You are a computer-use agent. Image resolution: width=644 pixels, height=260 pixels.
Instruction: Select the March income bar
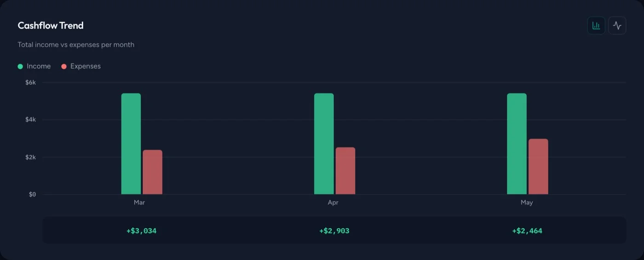pos(131,144)
